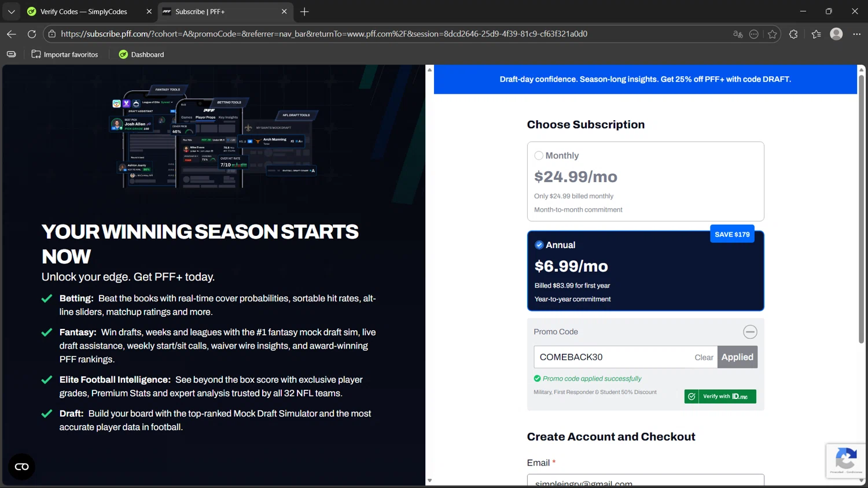The image size is (868, 488).
Task: Open the accessibility widget round button
Action: (x=21, y=467)
